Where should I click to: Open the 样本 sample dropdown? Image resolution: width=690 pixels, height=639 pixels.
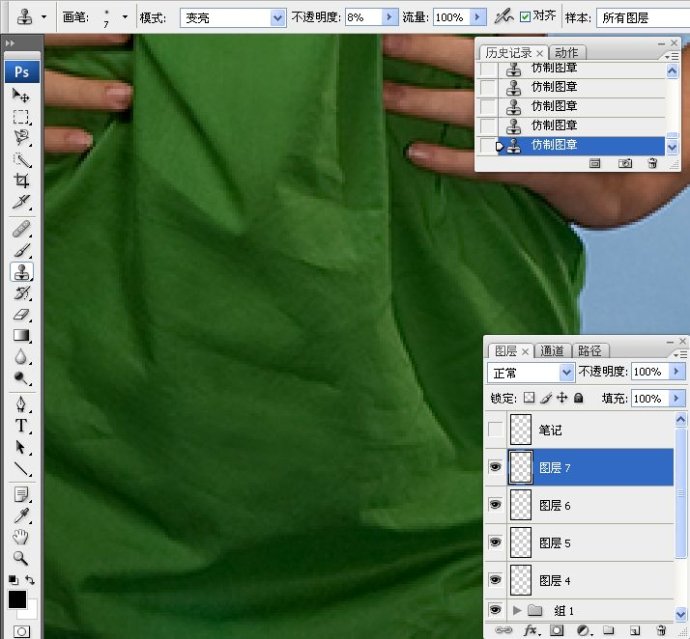(x=643, y=18)
